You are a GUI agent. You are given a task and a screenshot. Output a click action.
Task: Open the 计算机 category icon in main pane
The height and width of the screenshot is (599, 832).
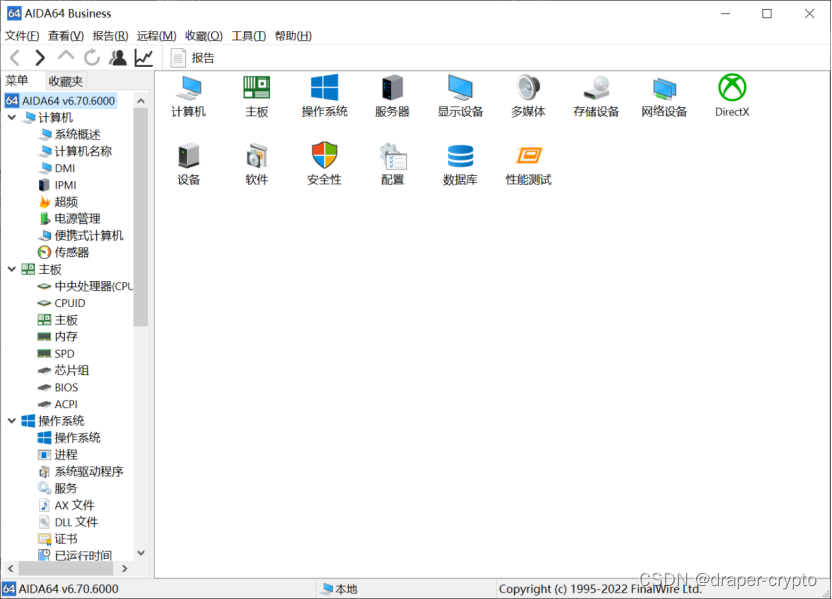point(188,97)
